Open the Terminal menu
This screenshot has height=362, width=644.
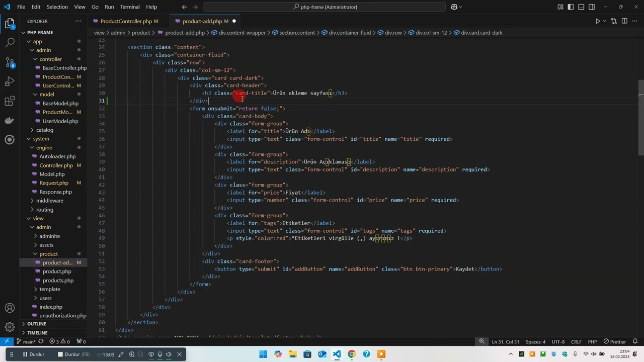point(130,7)
